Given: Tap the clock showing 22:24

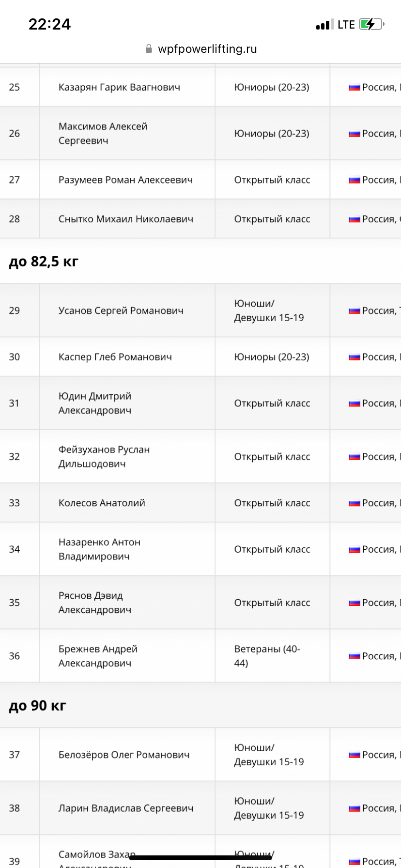Looking at the screenshot, I should (49, 24).
